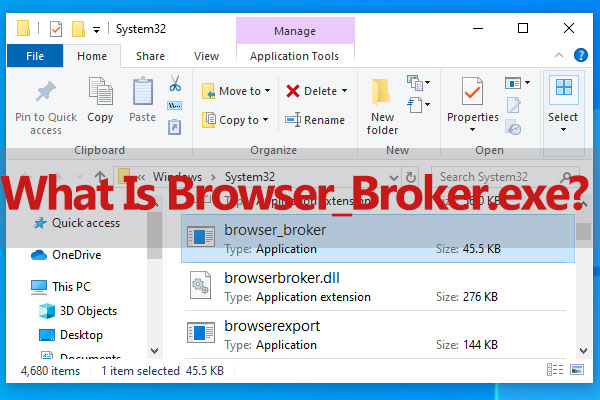Open the File menu tab
The image size is (600, 400).
[35, 57]
